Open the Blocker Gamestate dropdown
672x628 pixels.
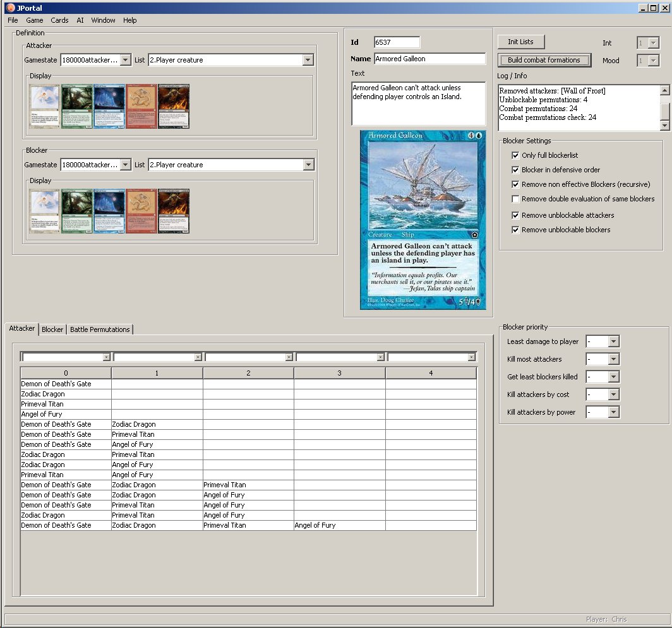click(x=126, y=165)
